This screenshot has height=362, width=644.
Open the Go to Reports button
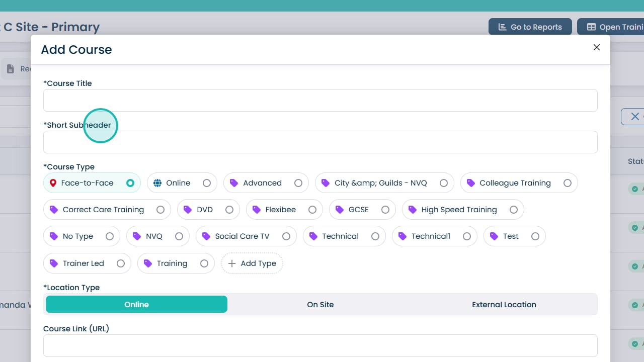(530, 27)
